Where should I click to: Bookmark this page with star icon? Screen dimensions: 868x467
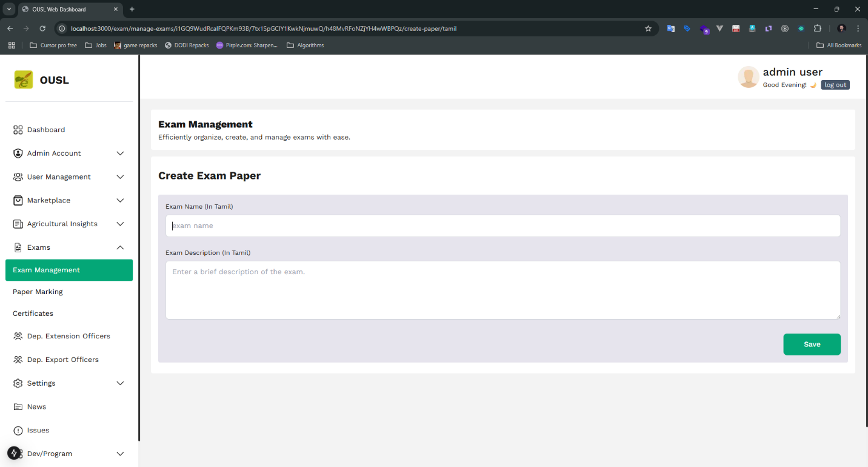tap(648, 29)
